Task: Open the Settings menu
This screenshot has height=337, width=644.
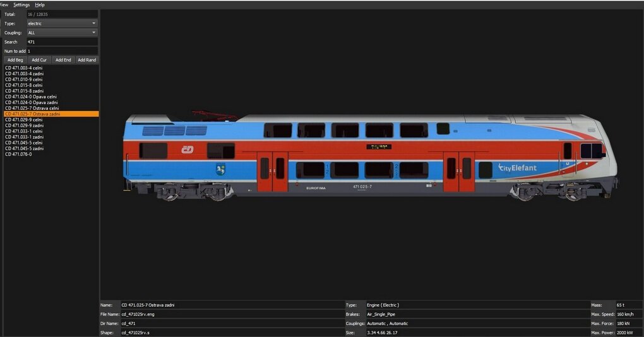Action: (21, 5)
